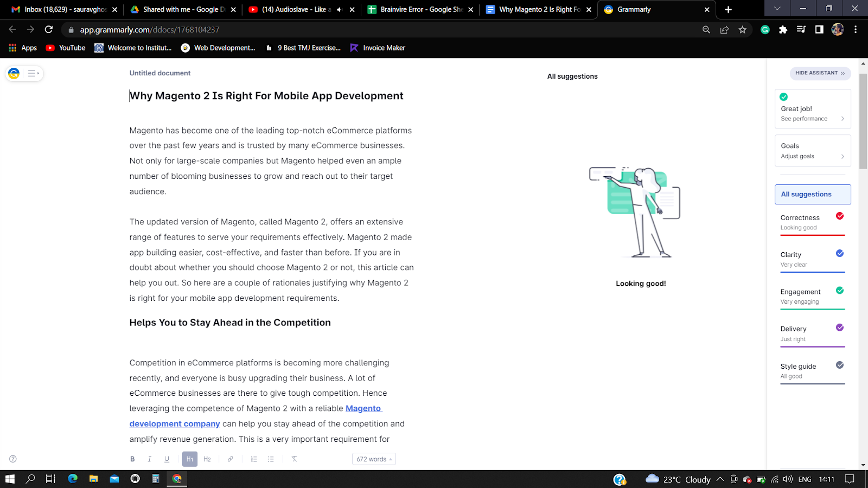Clear formatting with the editor toolbar icon
This screenshot has height=488, width=868.
[295, 459]
